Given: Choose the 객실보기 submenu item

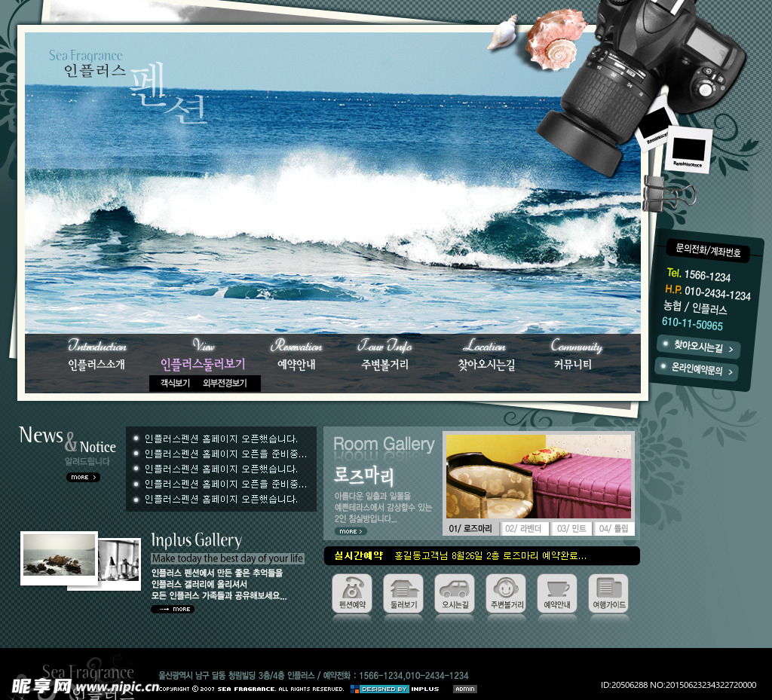Looking at the screenshot, I should 175,384.
